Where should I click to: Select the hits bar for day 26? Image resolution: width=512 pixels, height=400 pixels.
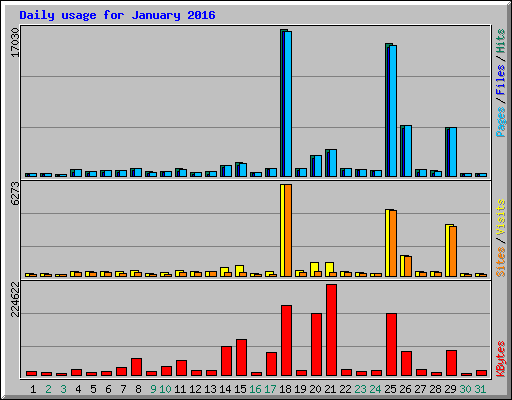pos(406,151)
